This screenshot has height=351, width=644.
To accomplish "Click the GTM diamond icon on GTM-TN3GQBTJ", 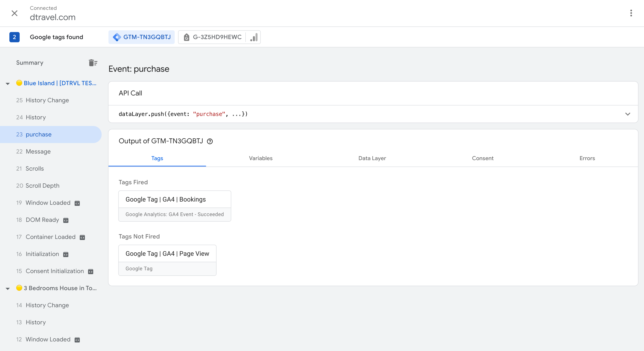I will tap(117, 37).
